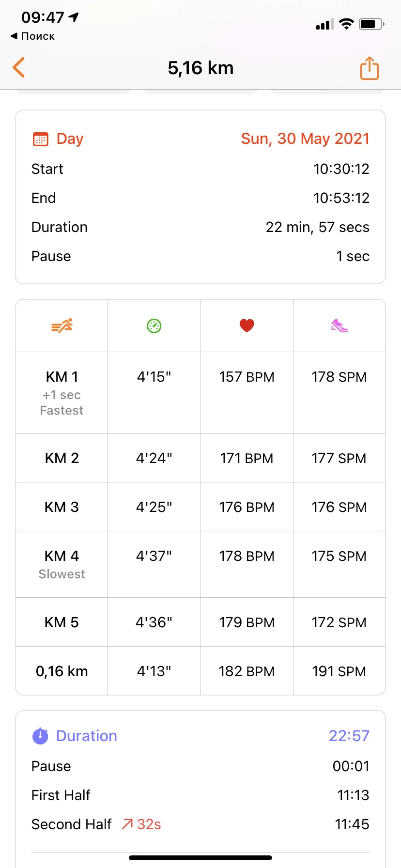Tap the calendar icon beside Day
Image resolution: width=401 pixels, height=868 pixels.
(41, 139)
